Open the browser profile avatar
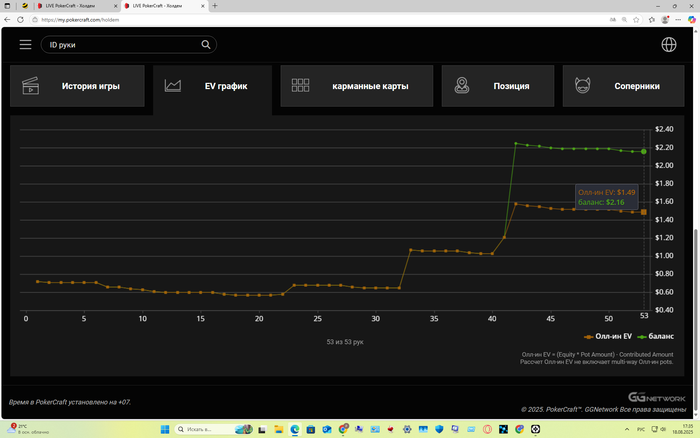The height and width of the screenshot is (438, 700). (665, 20)
